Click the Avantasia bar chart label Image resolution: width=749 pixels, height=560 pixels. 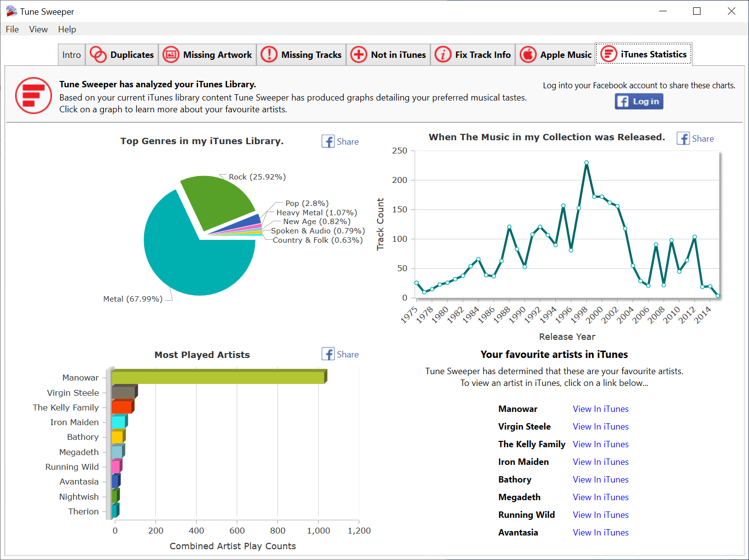(x=79, y=482)
